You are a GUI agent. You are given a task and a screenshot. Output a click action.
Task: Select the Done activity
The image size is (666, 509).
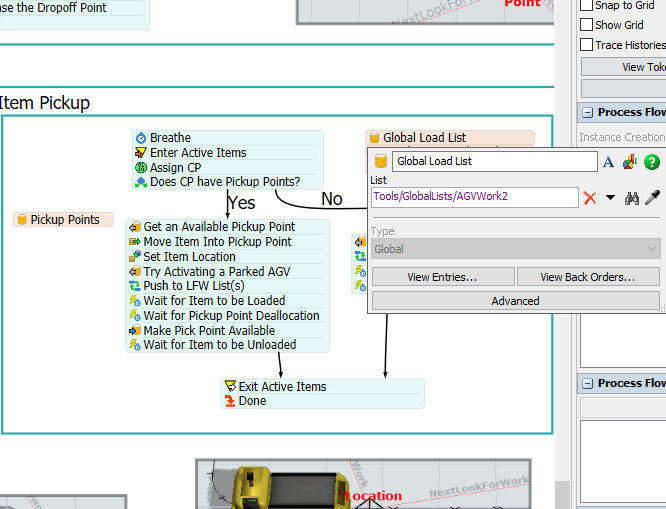coord(323,401)
